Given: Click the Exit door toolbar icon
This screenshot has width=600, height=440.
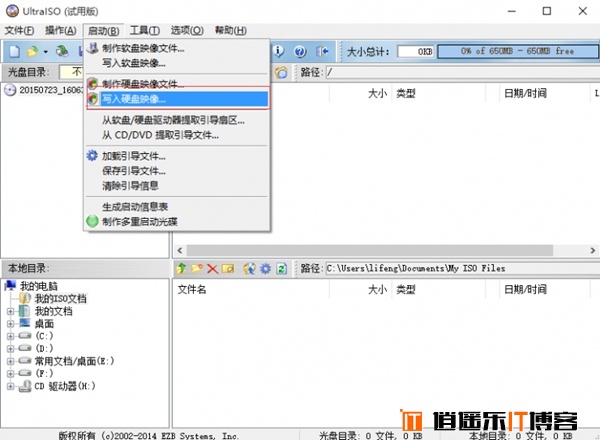Looking at the screenshot, I should pos(322,51).
